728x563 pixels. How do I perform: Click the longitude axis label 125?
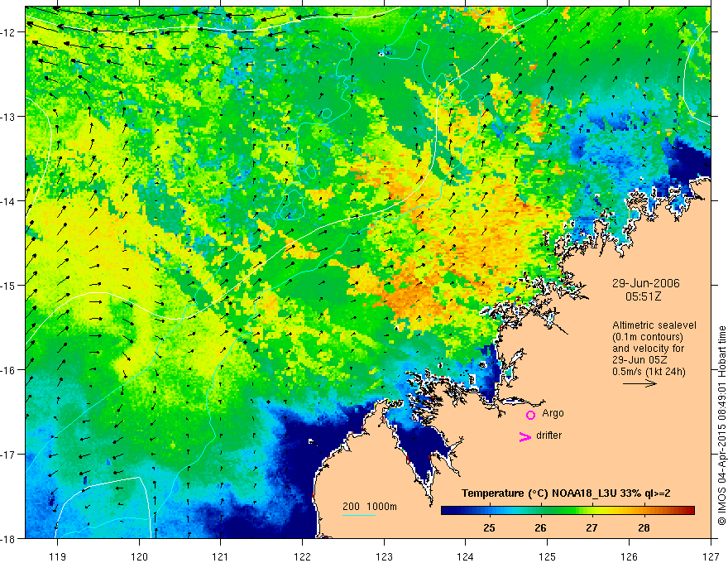pos(548,556)
